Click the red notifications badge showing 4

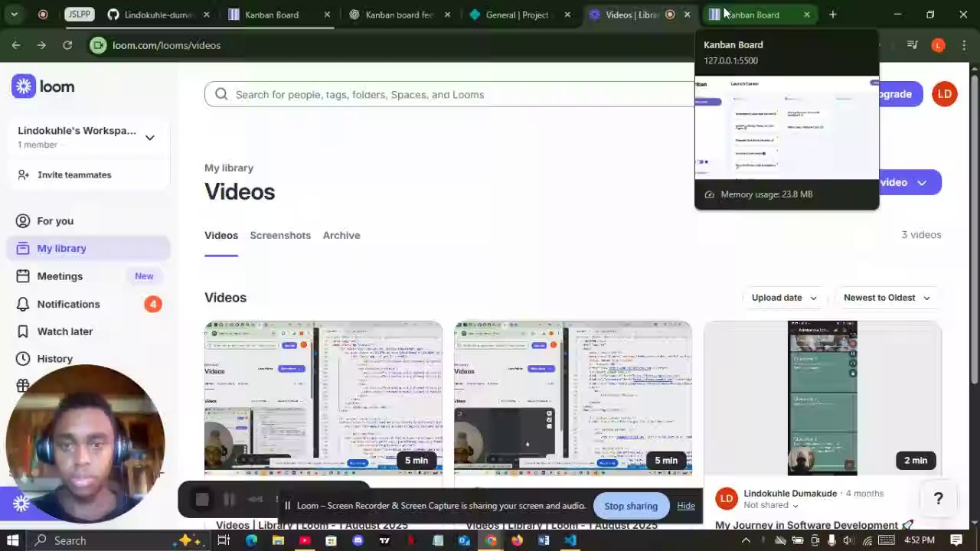point(152,304)
